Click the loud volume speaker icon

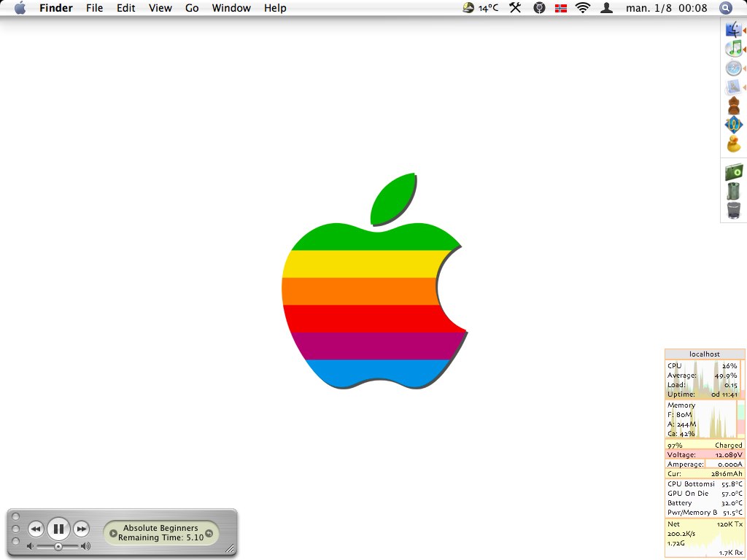tap(85, 546)
